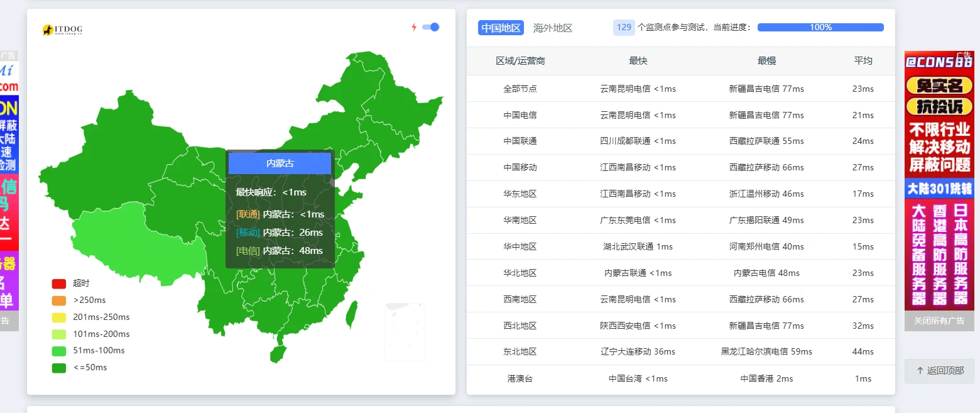980x413 pixels.
Task: Toggle the blue switch above the map
Action: tap(430, 27)
